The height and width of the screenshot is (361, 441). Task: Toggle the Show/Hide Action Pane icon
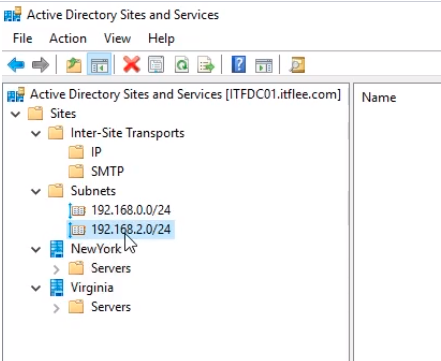click(264, 65)
